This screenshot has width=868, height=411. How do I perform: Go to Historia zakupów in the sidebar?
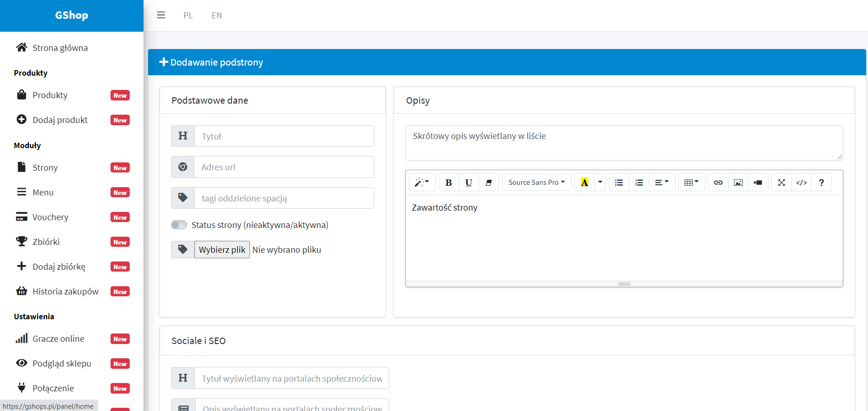coord(65,291)
